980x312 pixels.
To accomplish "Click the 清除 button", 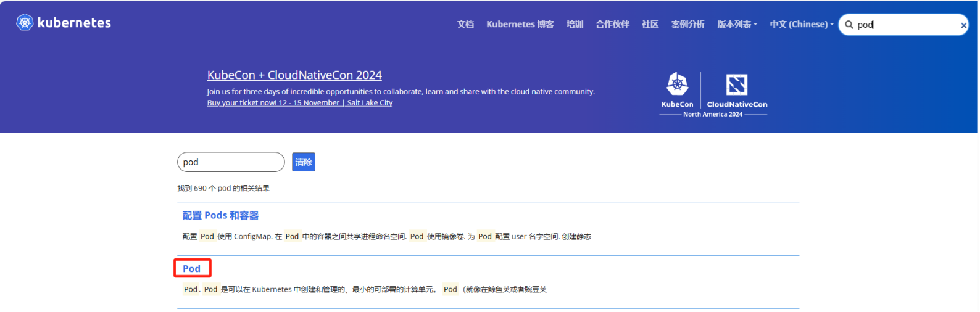I will tap(304, 162).
